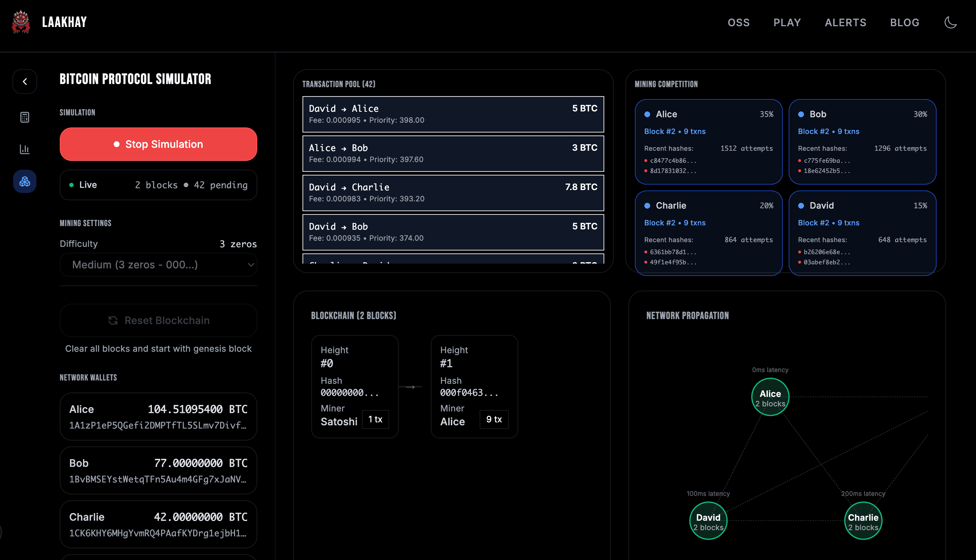
Task: Click the Reset Blockchain button
Action: pyautogui.click(x=158, y=320)
